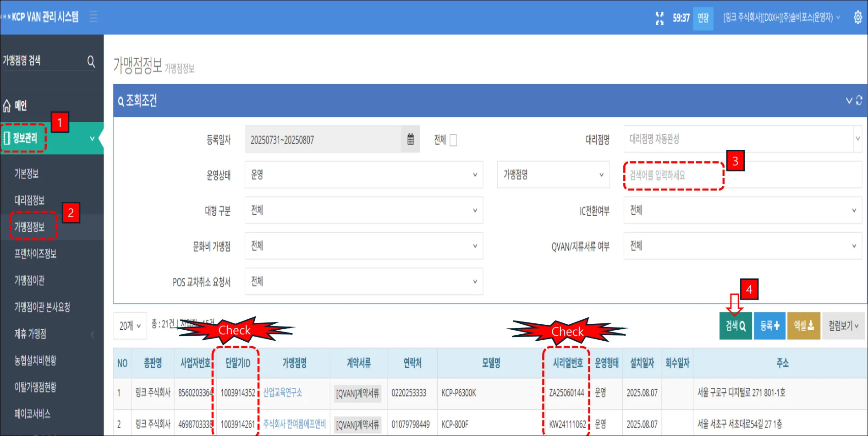This screenshot has width=868, height=436.
Task: Open the 운영상태 dropdown showing 운영
Action: (x=364, y=174)
